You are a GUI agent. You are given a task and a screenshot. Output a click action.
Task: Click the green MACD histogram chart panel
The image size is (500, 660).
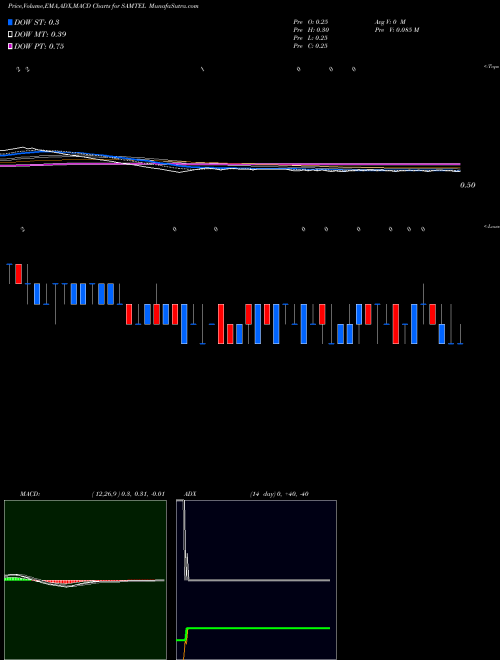[x=85, y=580]
